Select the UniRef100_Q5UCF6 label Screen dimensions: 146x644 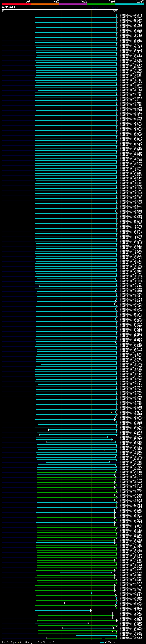(131, 63)
